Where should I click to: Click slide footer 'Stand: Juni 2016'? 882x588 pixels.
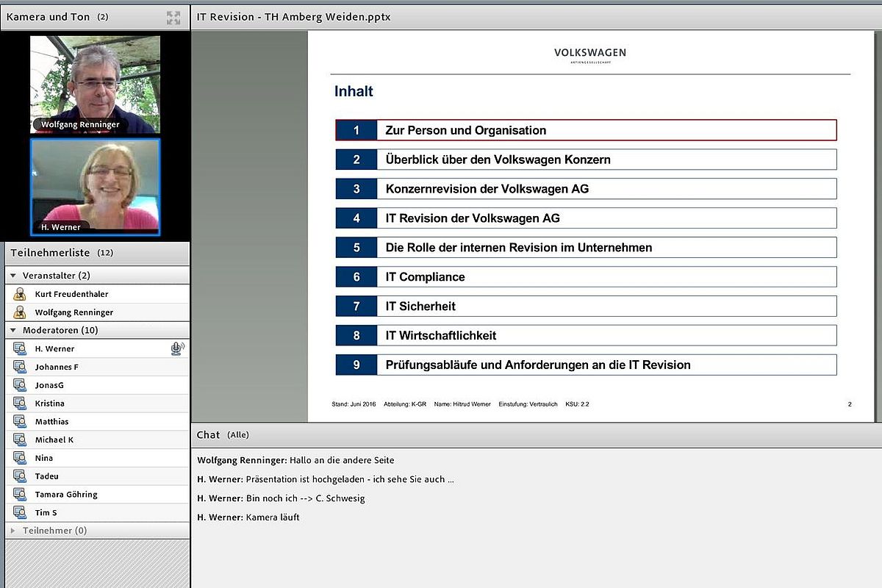pos(354,404)
